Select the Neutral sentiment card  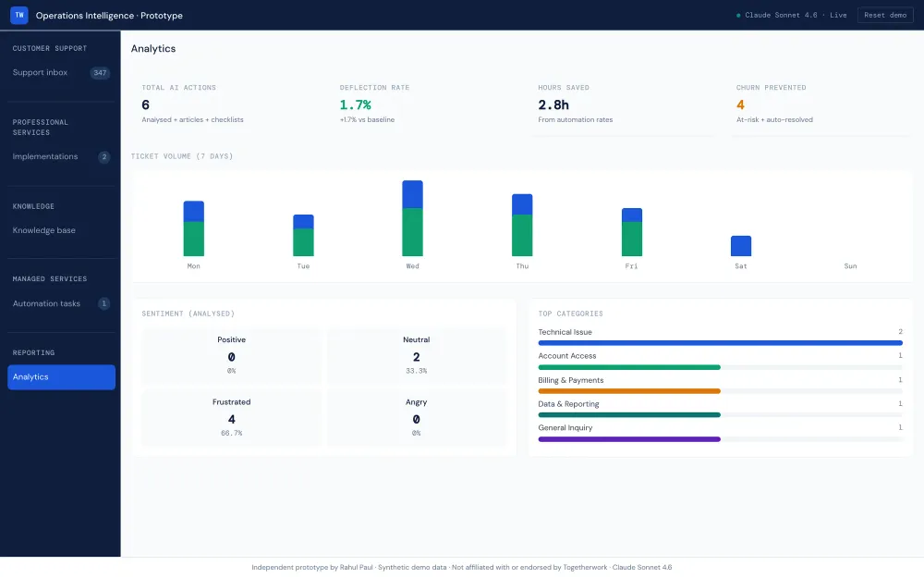pyautogui.click(x=417, y=356)
